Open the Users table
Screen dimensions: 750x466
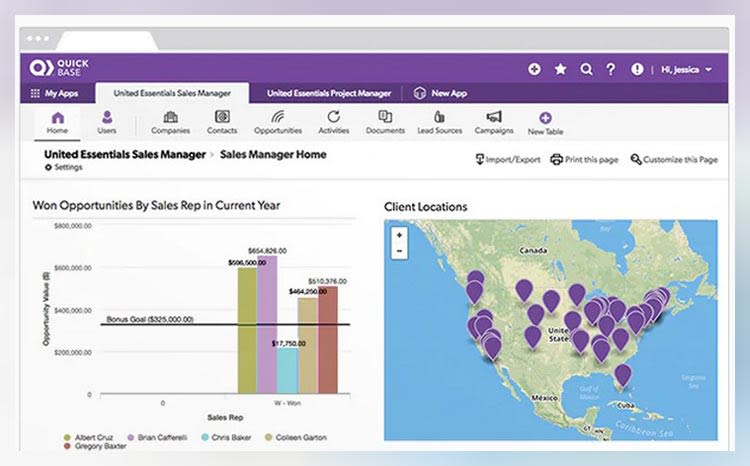click(107, 122)
